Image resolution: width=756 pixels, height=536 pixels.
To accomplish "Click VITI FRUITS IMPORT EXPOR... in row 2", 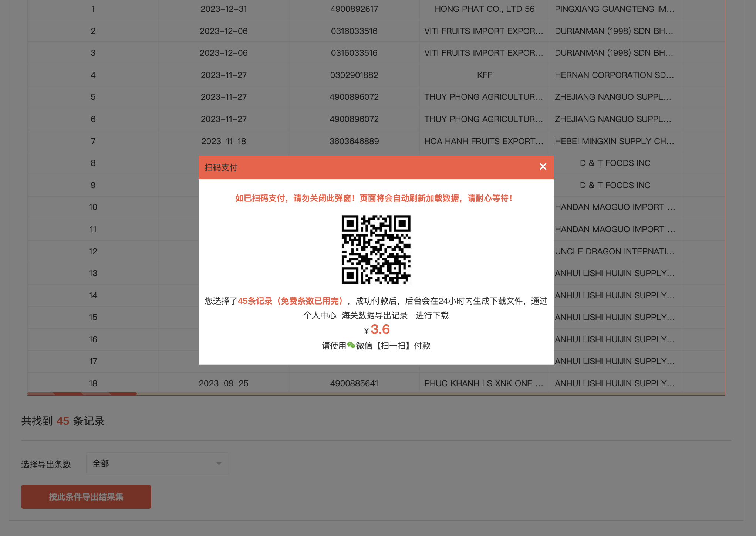I will click(484, 31).
